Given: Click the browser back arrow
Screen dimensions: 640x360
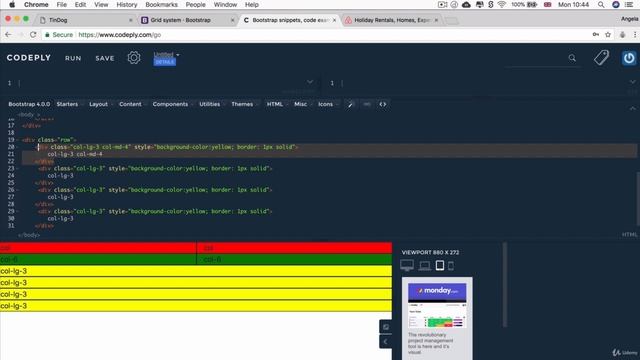Looking at the screenshot, I should point(8,35).
